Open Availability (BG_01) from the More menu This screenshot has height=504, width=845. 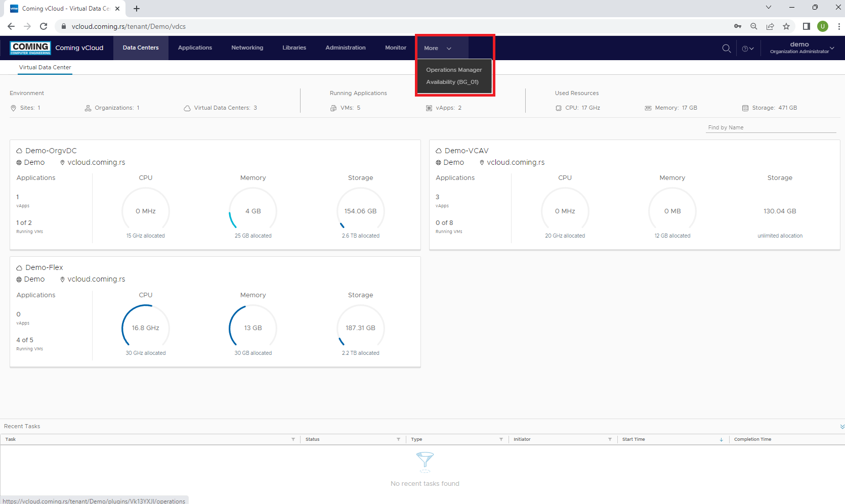coord(452,82)
